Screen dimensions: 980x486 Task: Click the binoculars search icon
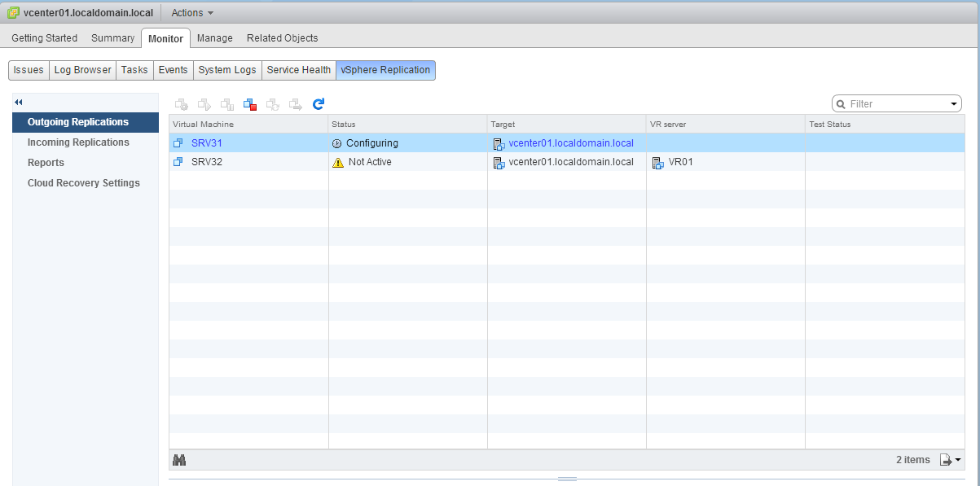pyautogui.click(x=179, y=459)
